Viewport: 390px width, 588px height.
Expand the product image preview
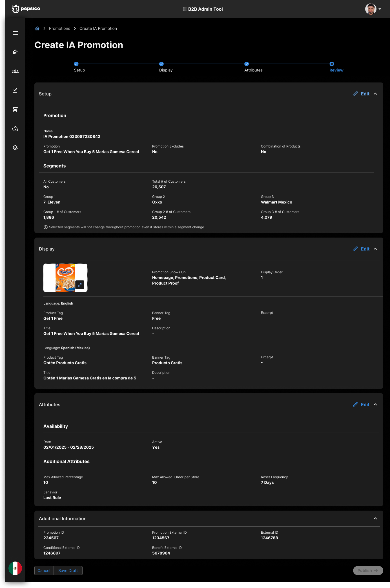(80, 285)
